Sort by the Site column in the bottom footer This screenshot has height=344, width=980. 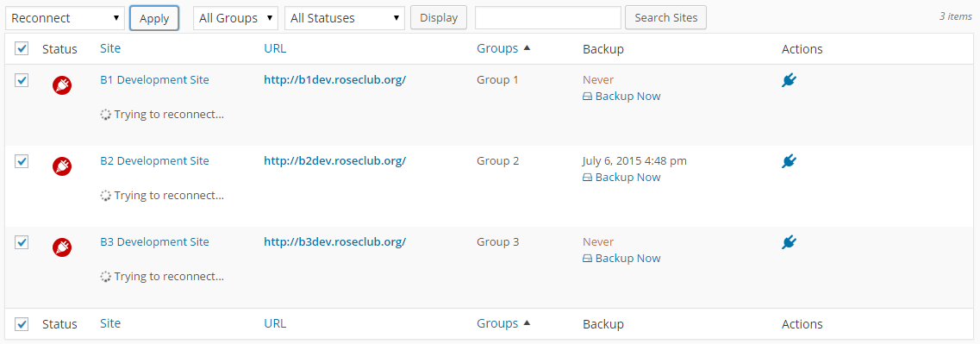point(110,323)
